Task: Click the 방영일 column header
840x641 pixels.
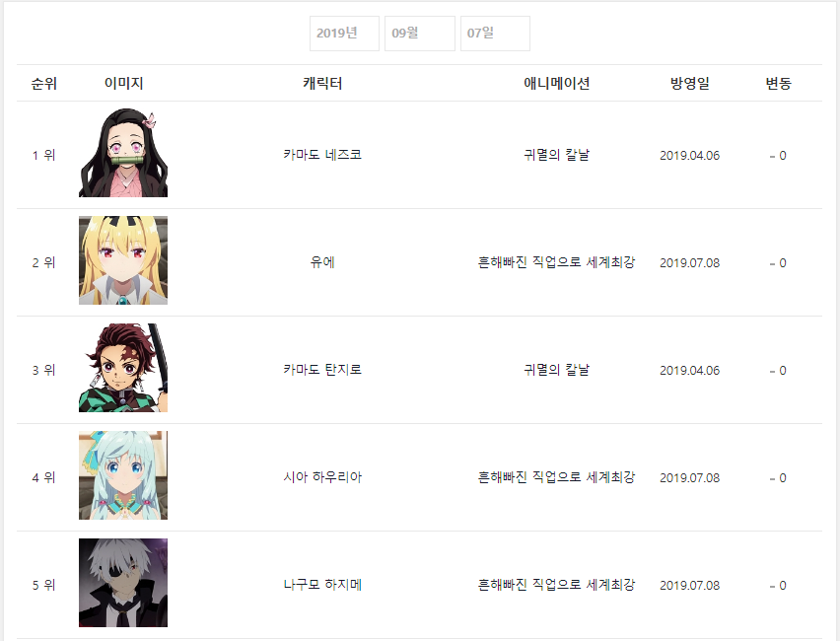Action: [x=689, y=83]
